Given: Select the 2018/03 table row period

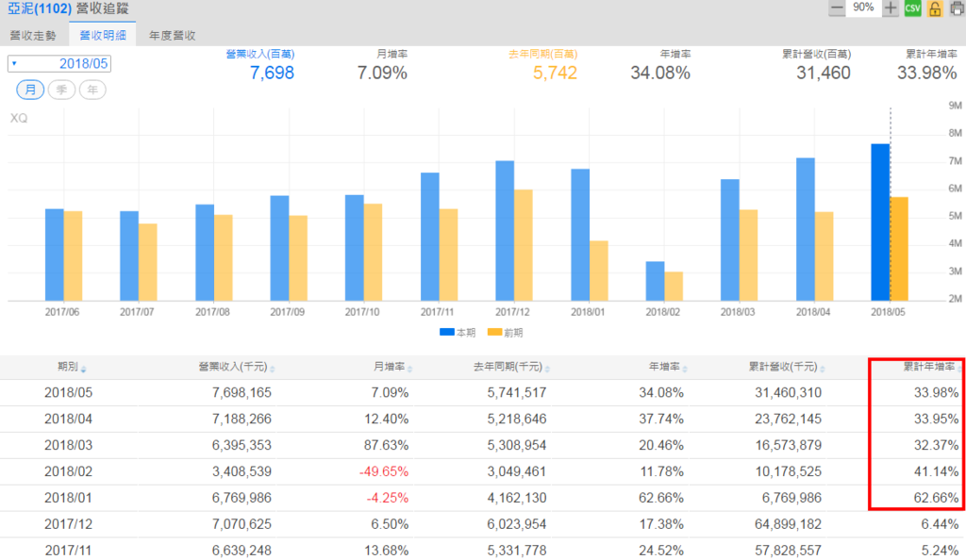Looking at the screenshot, I should click(x=68, y=446).
